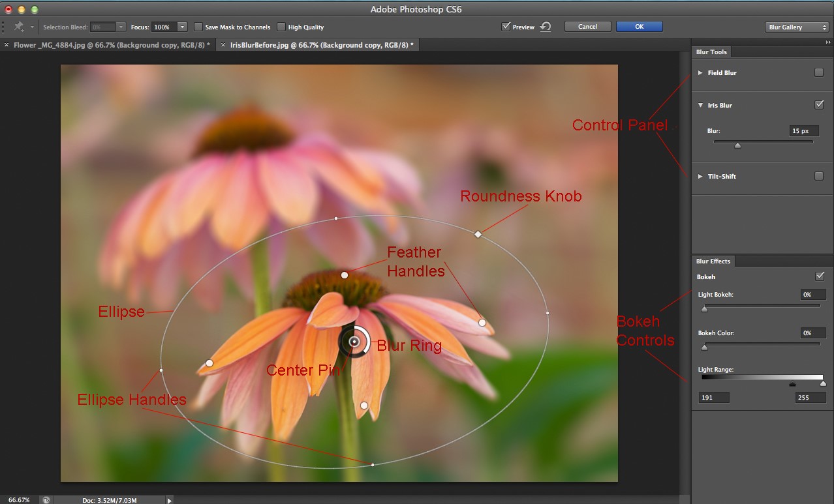Close the Flower _MG_4884.jpg document tab

[x=7, y=45]
